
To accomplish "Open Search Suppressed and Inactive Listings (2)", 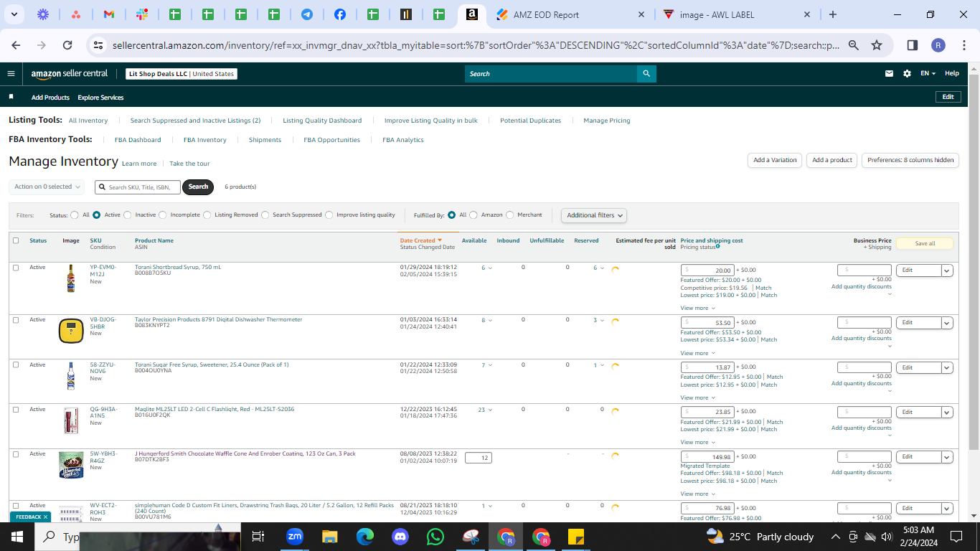I will click(195, 121).
